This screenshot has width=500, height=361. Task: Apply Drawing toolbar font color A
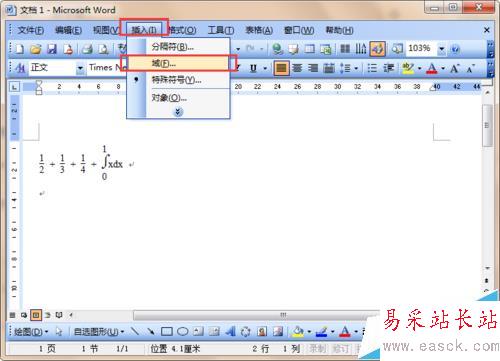tap(345, 331)
